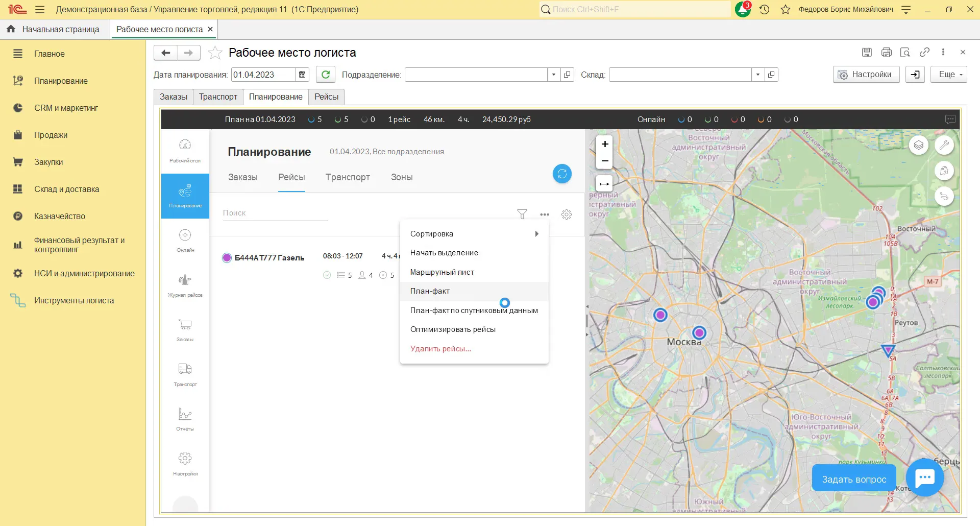This screenshot has height=526, width=980.
Task: Expand the Склад dropdown
Action: [758, 75]
